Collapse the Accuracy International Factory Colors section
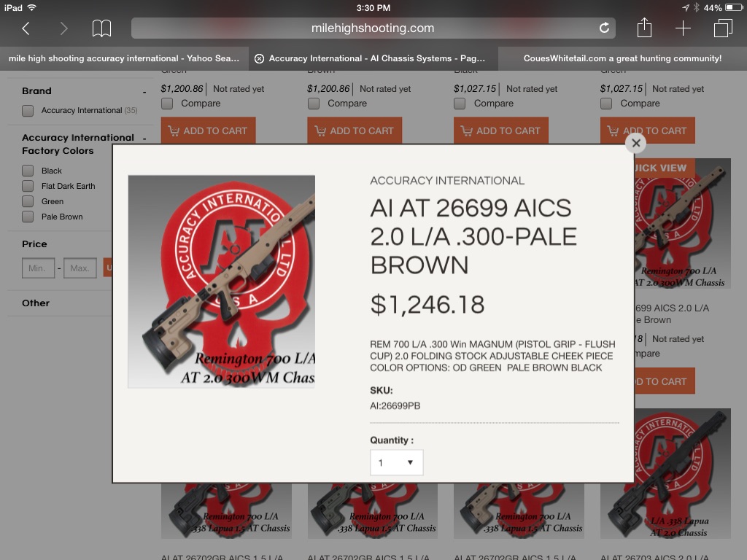Screen dimensions: 747x560 (x=144, y=138)
